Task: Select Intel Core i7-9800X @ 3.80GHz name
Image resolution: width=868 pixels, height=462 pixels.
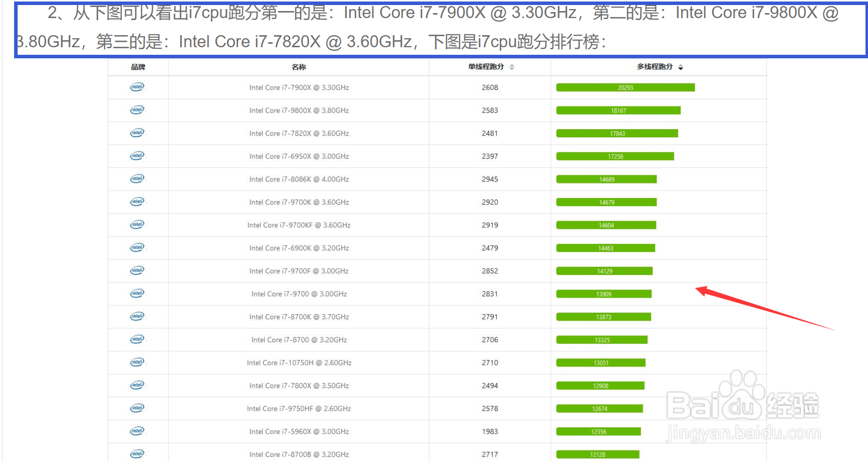Action: (x=299, y=111)
